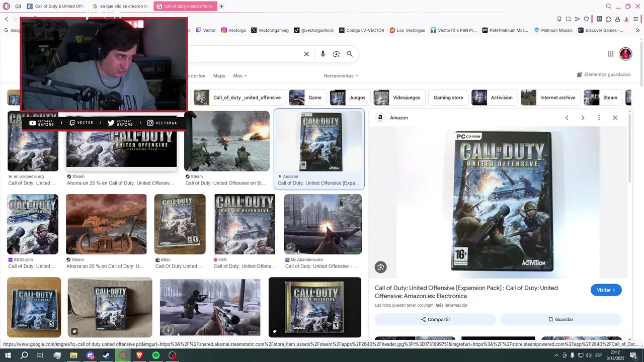The height and width of the screenshot is (362, 644).
Task: Select the 'call of duty united offensive' tab
Action: (185, 6)
